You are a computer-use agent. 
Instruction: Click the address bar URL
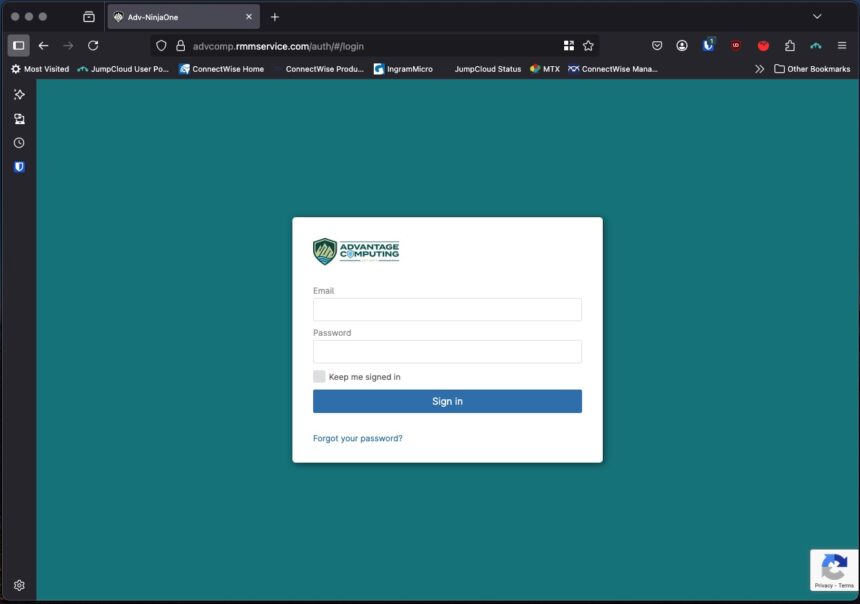click(278, 46)
